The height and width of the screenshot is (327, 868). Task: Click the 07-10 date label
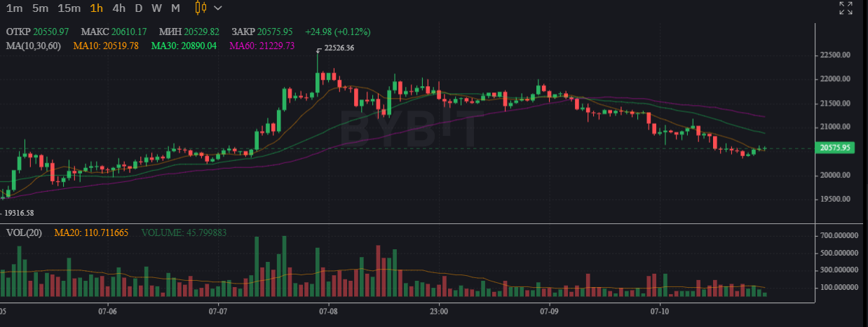click(x=660, y=310)
